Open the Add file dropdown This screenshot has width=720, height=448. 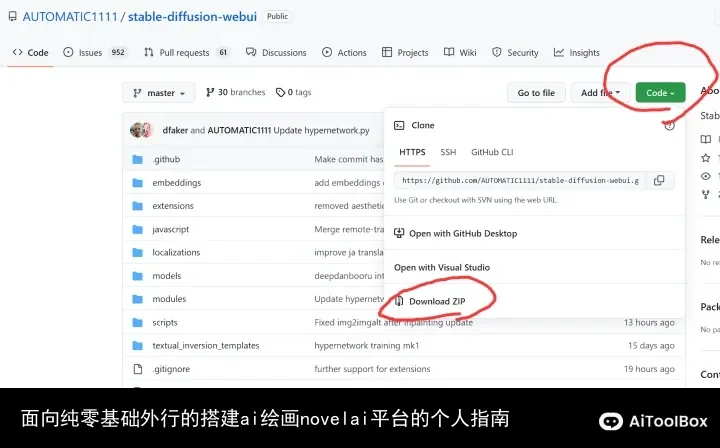(x=600, y=93)
